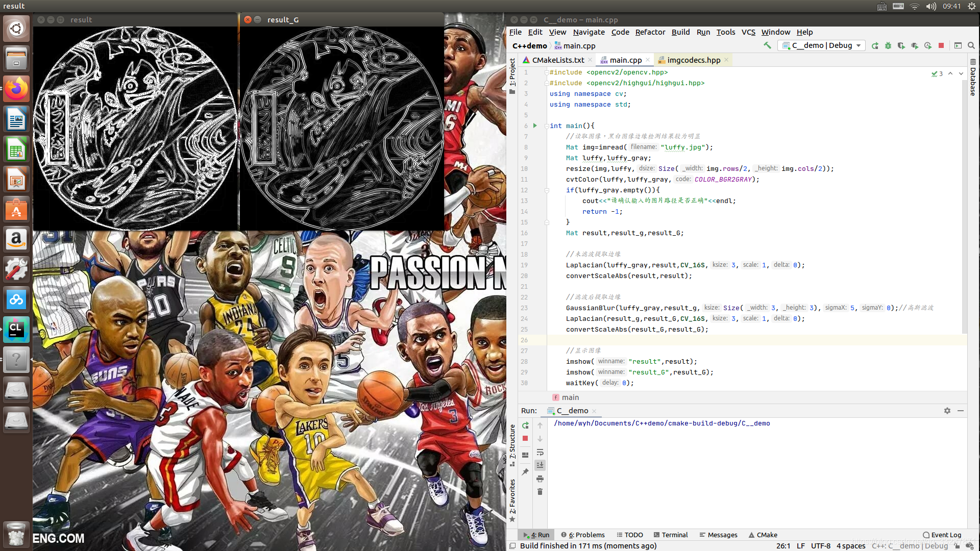Open the C__demo | Debug configuration dropdown
This screenshot has width=980, height=551.
(x=821, y=45)
